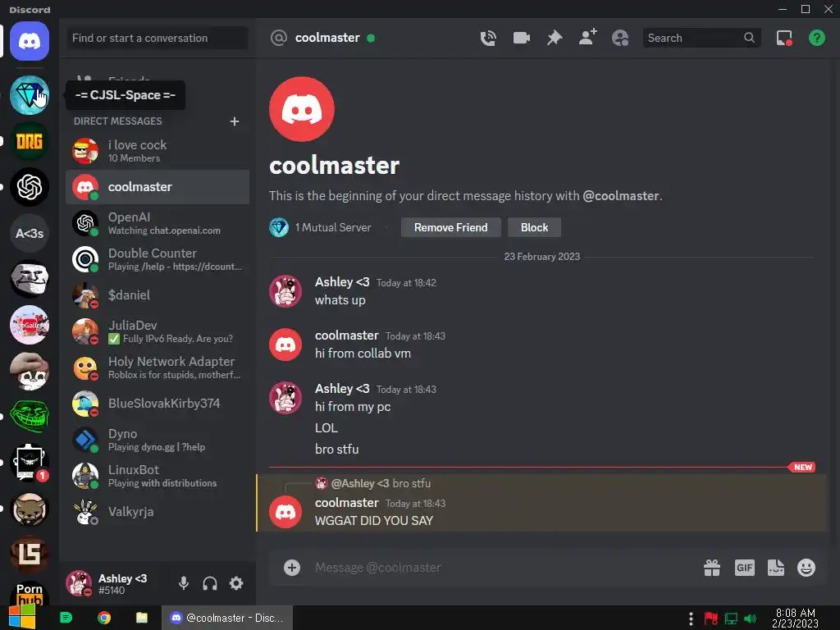This screenshot has height=630, width=840.
Task: Send a gift via gift icon
Action: [x=712, y=568]
